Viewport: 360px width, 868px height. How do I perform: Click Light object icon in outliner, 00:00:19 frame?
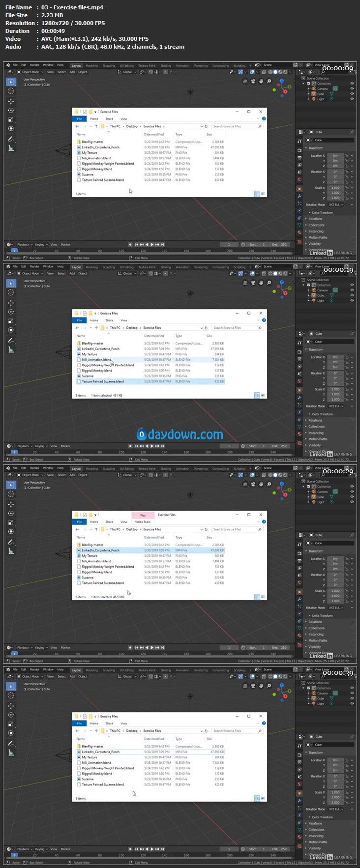[314, 300]
